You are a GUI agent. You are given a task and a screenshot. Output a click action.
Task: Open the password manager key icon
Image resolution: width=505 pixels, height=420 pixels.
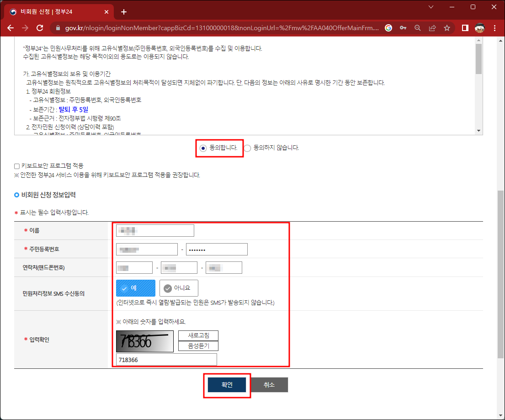coord(403,28)
